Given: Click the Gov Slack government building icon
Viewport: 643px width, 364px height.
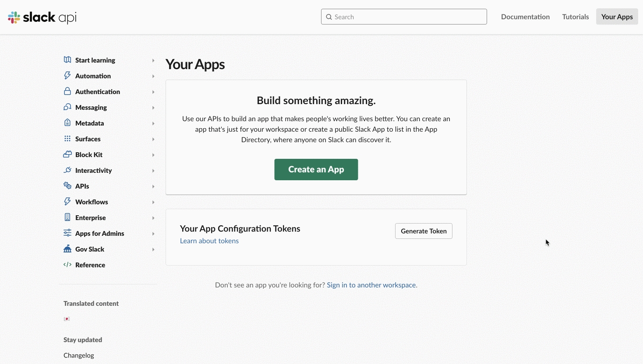Looking at the screenshot, I should point(67,249).
